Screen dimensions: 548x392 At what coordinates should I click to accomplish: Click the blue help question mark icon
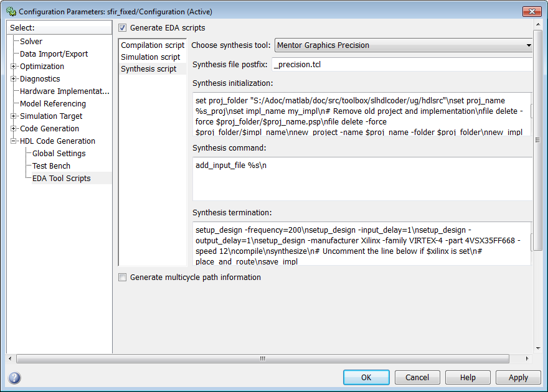pyautogui.click(x=14, y=378)
